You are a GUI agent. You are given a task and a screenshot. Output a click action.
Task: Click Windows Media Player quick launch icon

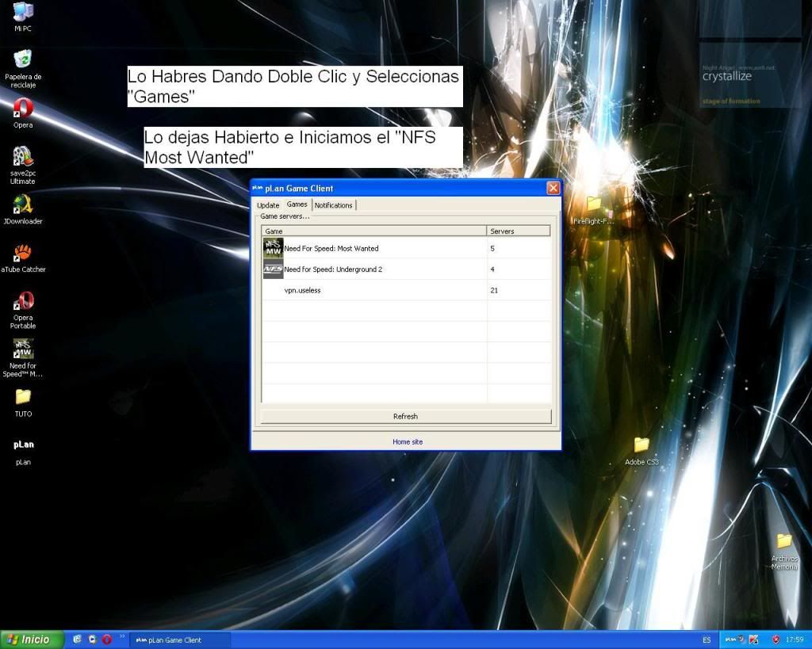[x=92, y=639]
